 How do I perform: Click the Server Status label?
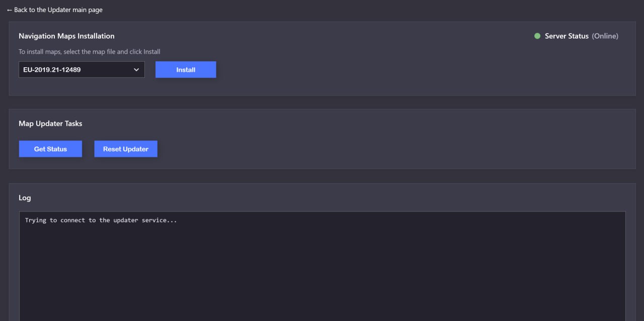(567, 36)
